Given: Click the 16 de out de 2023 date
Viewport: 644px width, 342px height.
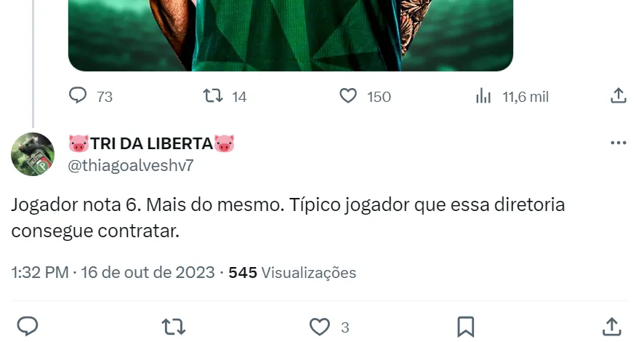Looking at the screenshot, I should [148, 273].
